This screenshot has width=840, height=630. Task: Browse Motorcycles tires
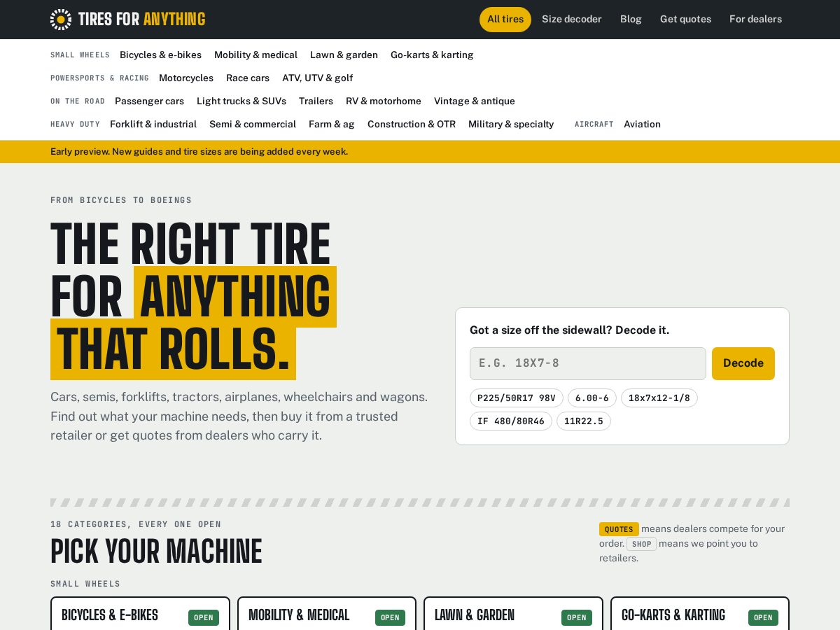tap(186, 78)
